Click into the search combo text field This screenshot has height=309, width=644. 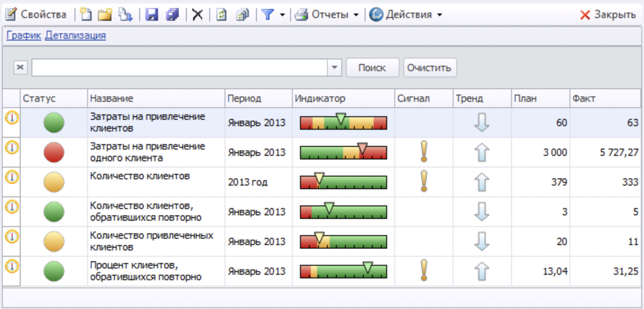coord(180,67)
